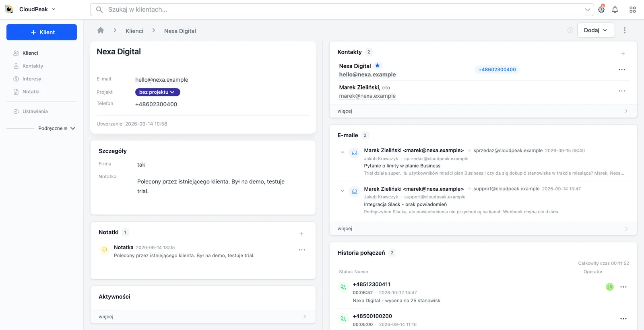Viewport: 644px width, 330px height.
Task: Open the apps grid icon
Action: pyautogui.click(x=633, y=10)
